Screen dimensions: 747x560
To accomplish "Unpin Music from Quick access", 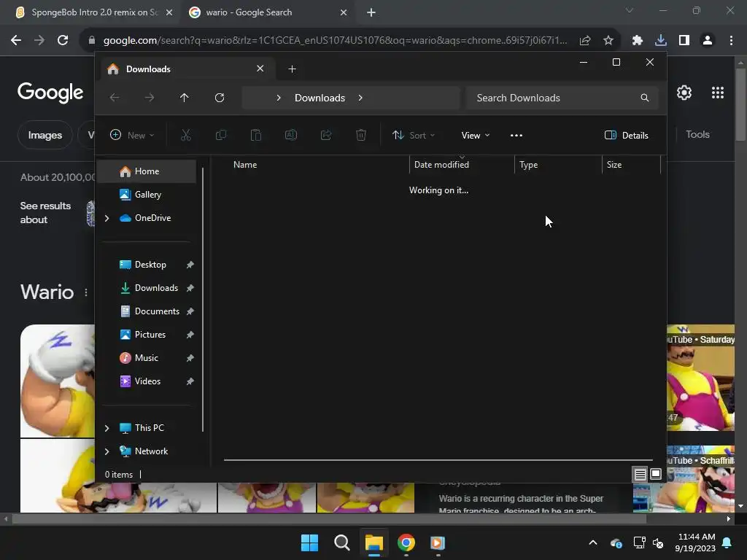I will coord(190,358).
